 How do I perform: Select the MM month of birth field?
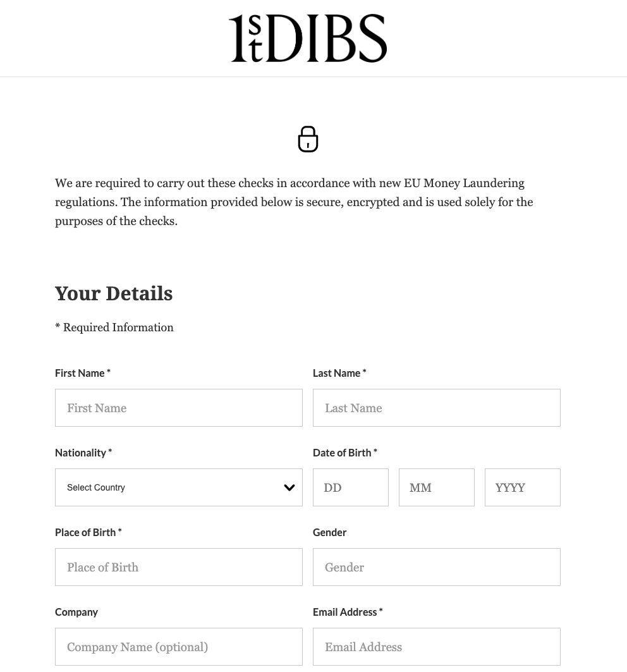(x=436, y=487)
